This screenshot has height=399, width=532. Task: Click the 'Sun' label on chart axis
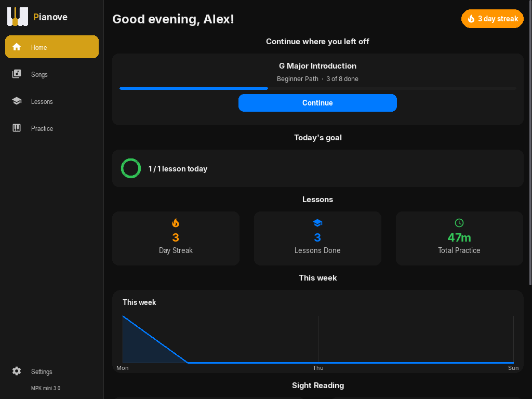[513, 368]
